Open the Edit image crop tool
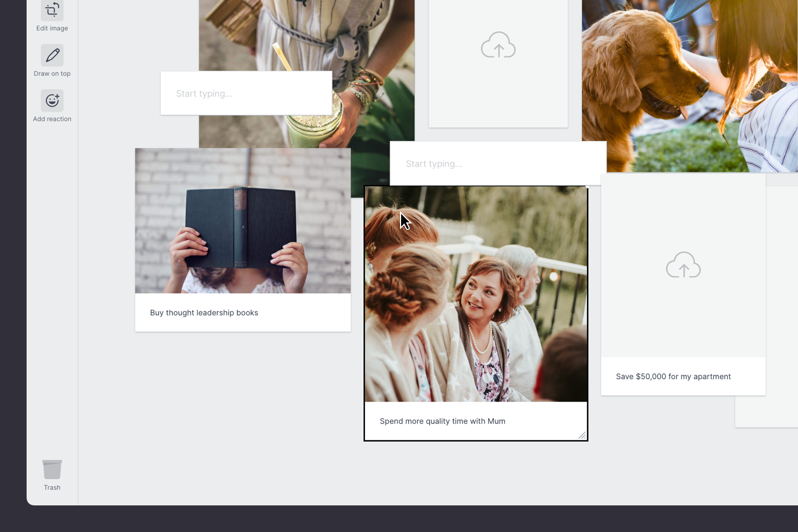 pyautogui.click(x=52, y=10)
